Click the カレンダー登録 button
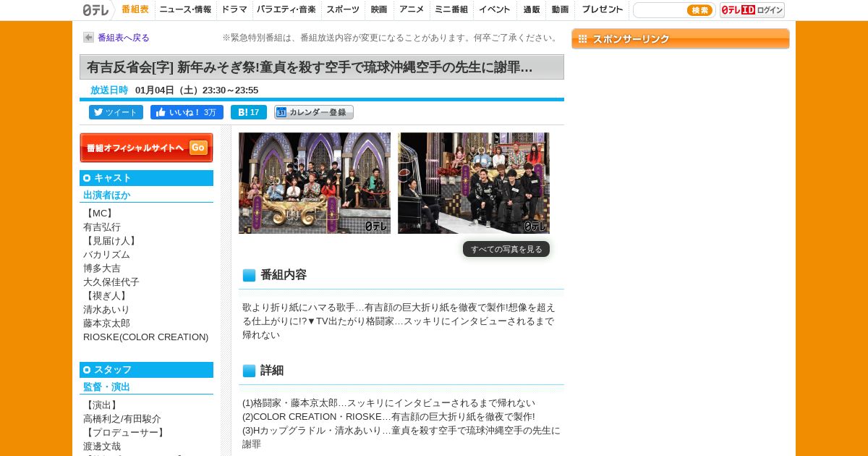The image size is (868, 456). coord(314,112)
